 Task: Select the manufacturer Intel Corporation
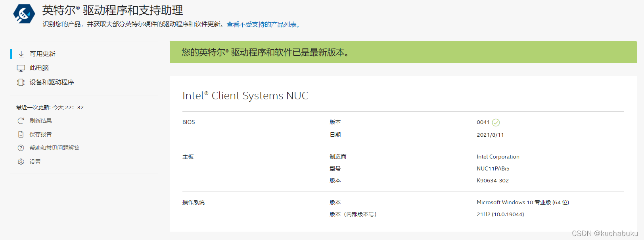498,157
